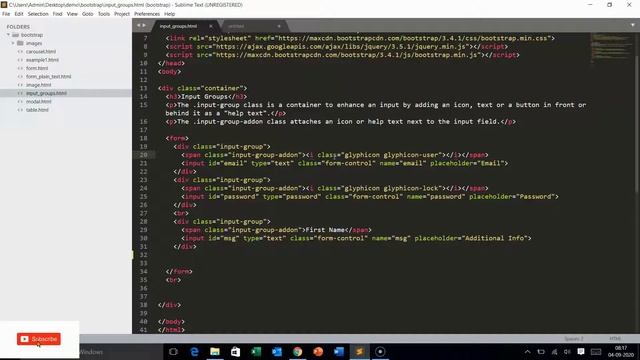Open Task View in taskbar

[x=173, y=351]
